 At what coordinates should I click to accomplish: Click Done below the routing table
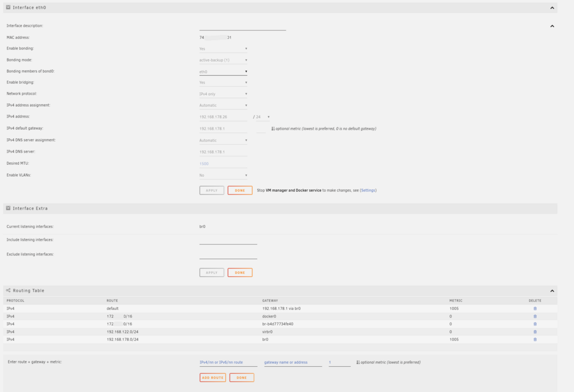coord(242,378)
